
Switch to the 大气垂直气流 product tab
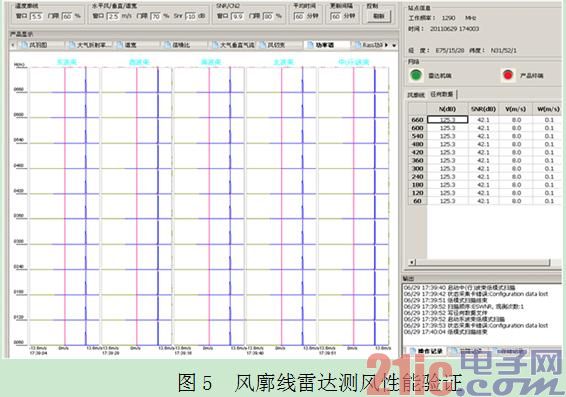click(x=234, y=45)
